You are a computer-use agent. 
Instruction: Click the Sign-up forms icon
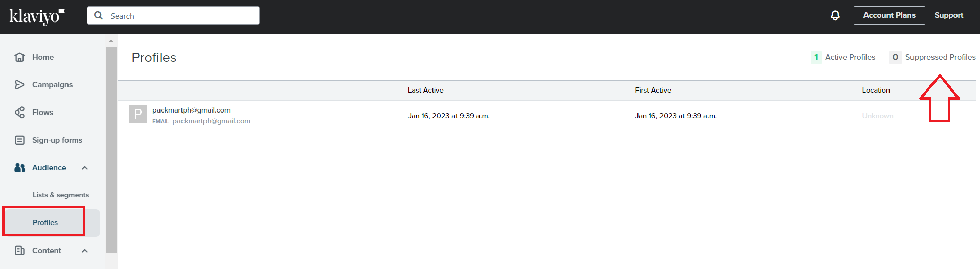tap(19, 140)
